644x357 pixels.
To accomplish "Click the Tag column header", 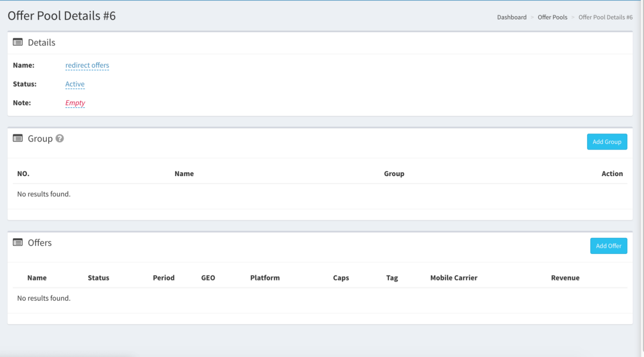I will click(392, 278).
